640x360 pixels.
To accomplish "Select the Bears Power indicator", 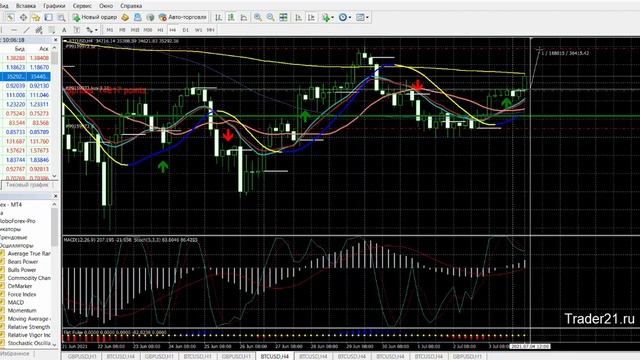I will click(23, 262).
